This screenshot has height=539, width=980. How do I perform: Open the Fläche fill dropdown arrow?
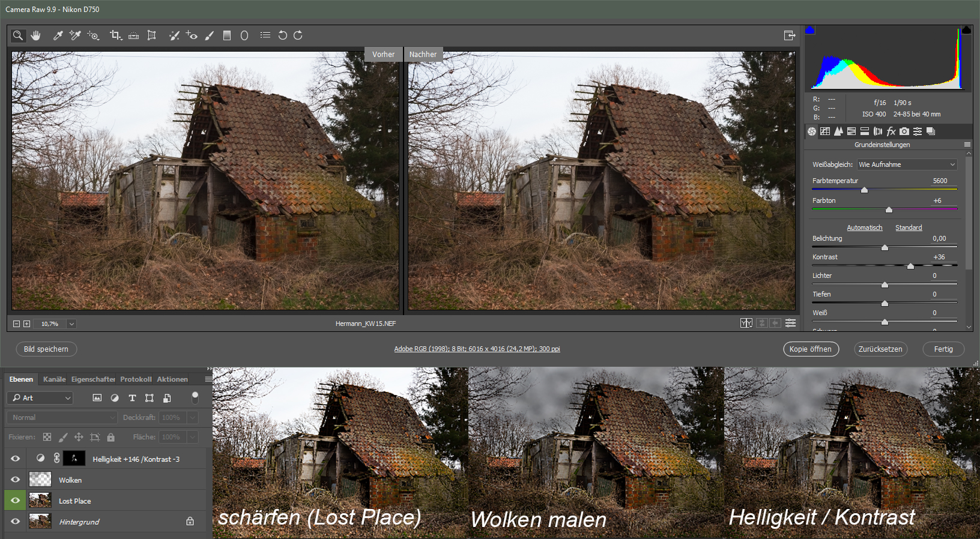(x=193, y=437)
